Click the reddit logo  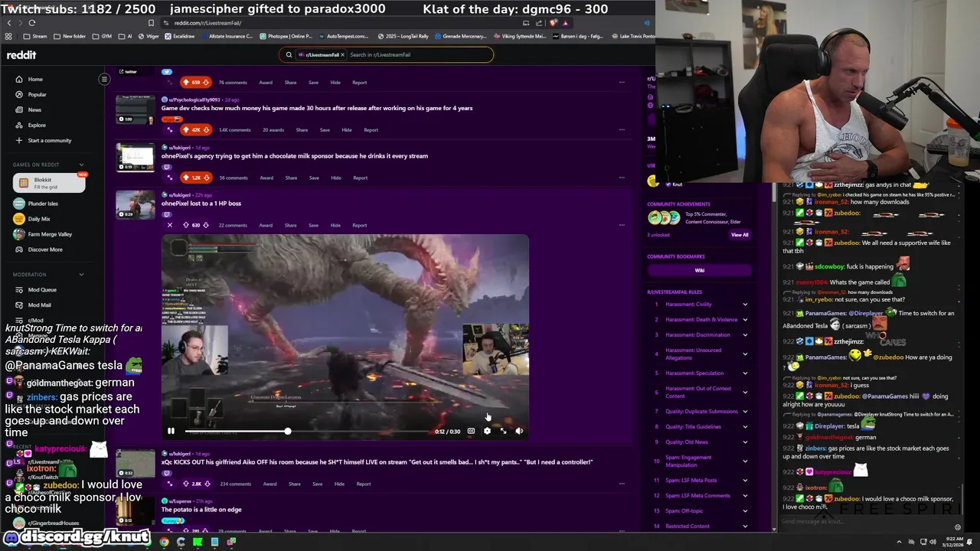[21, 55]
